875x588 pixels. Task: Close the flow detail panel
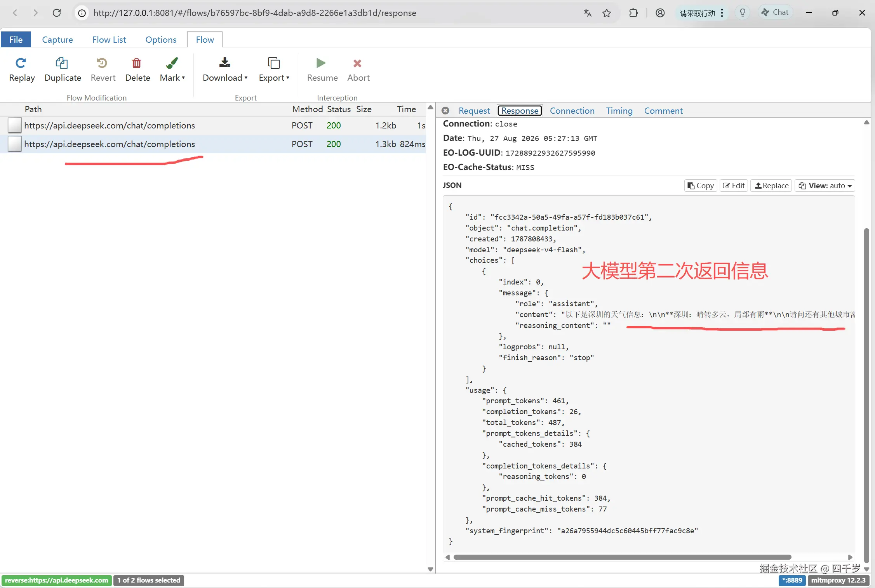tap(445, 111)
